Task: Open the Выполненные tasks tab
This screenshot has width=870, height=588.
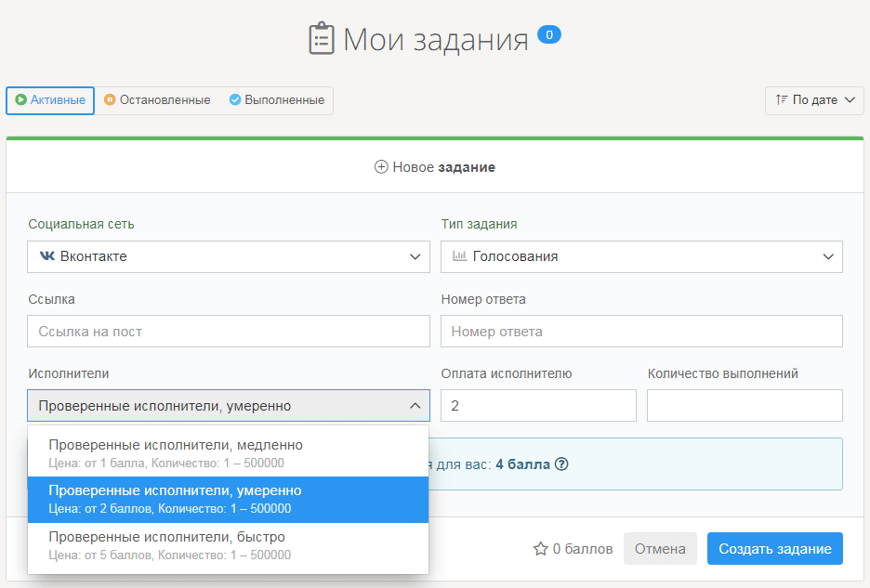Action: [277, 100]
